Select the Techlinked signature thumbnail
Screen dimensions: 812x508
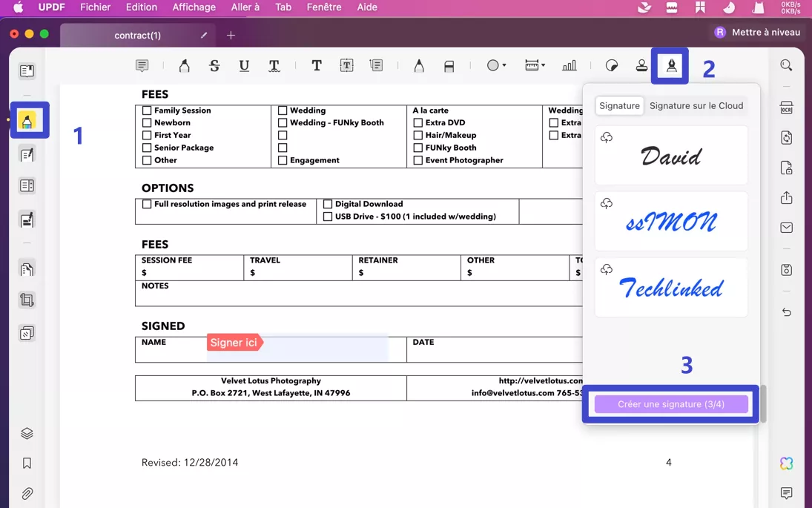pyautogui.click(x=670, y=288)
